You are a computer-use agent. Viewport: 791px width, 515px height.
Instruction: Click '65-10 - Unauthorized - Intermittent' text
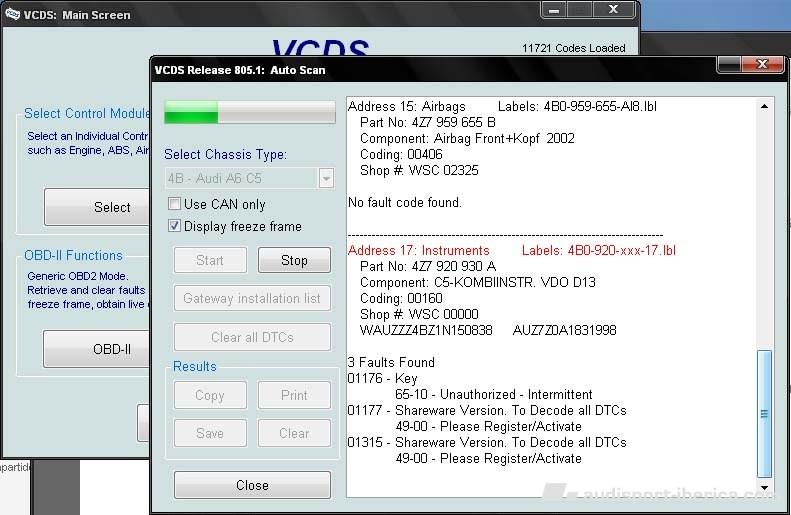[494, 394]
